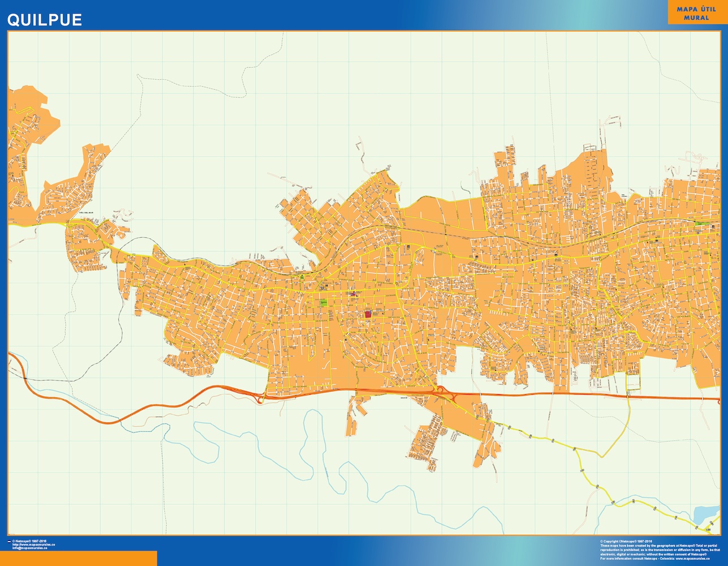Click the large red building block in city center
This screenshot has width=728, height=566.
(368, 314)
